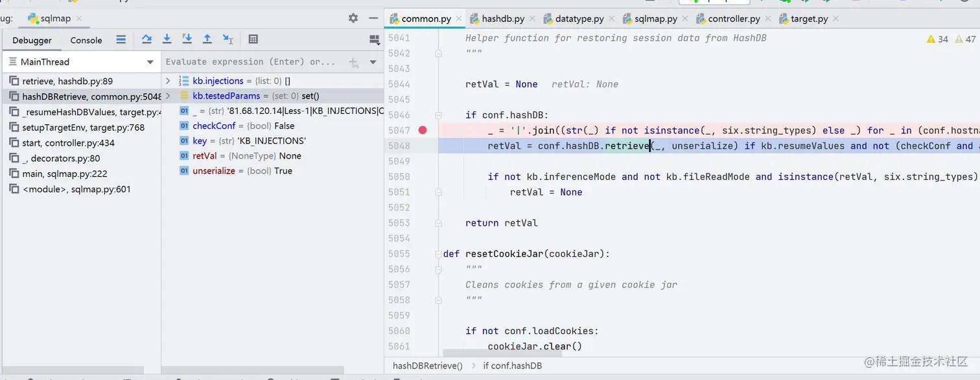The height and width of the screenshot is (380, 980).
Task: Select frame retrieve, hashdb.py:89
Action: pyautogui.click(x=81, y=81)
